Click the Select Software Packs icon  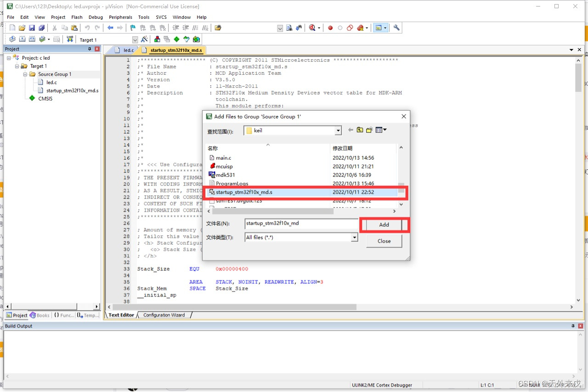point(187,39)
